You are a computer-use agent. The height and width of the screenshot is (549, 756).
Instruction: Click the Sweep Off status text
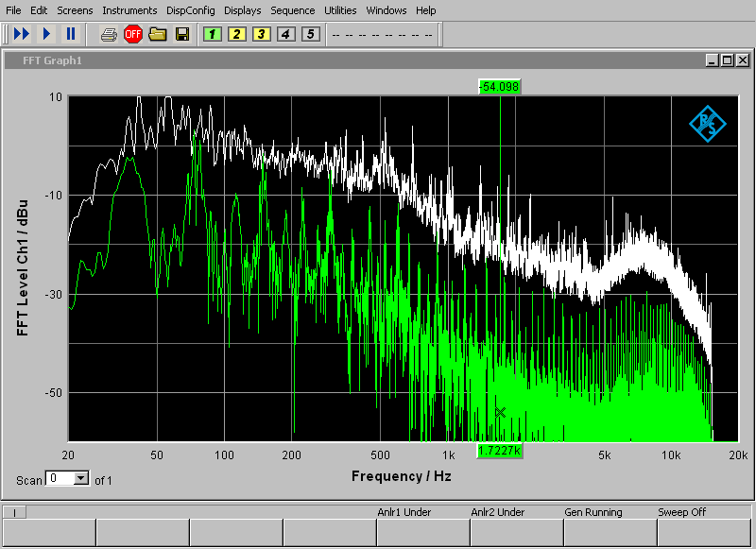coord(681,512)
